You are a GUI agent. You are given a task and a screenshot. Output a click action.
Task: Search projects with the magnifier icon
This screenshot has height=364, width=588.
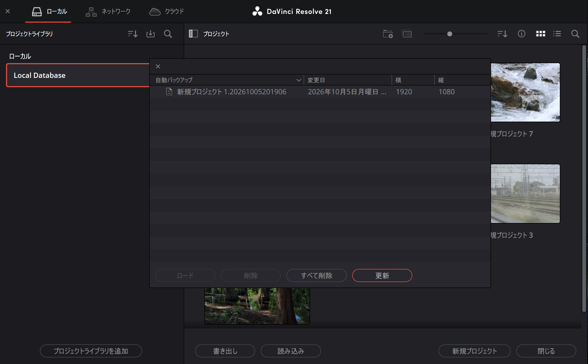click(575, 34)
